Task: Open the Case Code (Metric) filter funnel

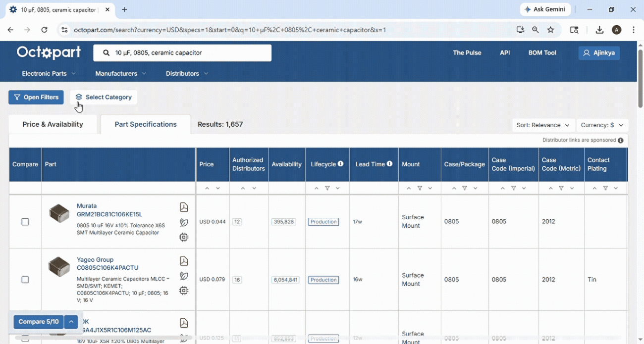Action: tap(561, 188)
